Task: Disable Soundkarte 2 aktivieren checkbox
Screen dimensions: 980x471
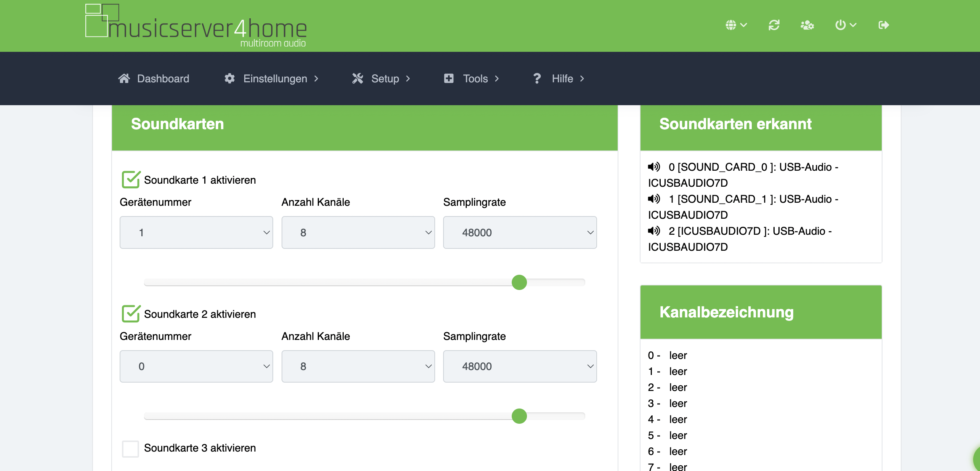Action: pos(131,314)
